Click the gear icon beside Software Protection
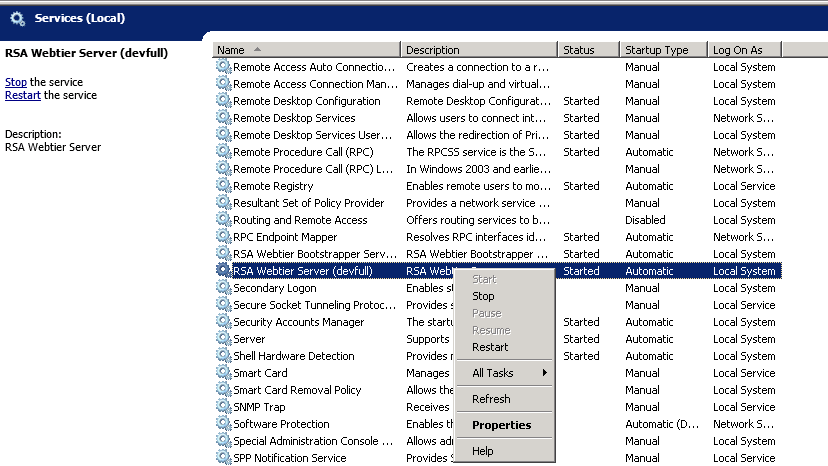This screenshot has height=466, width=828. coord(223,424)
